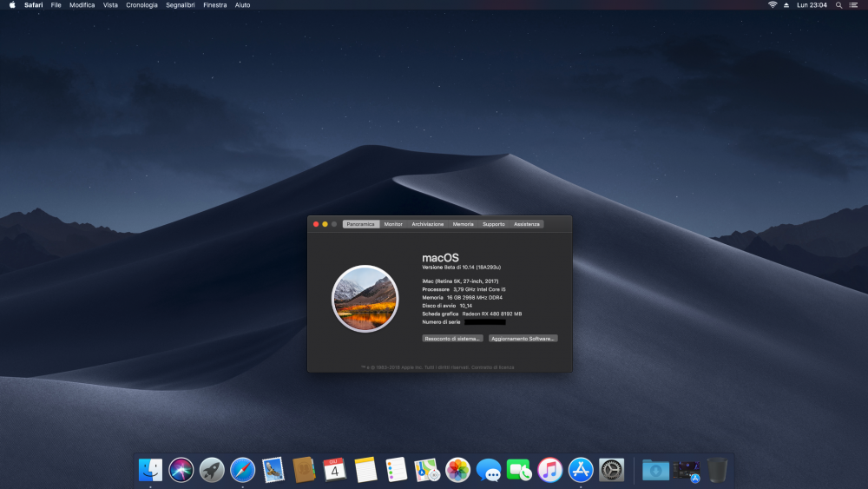Open Safari compass icon in dock
The image size is (868, 489).
[x=242, y=470]
